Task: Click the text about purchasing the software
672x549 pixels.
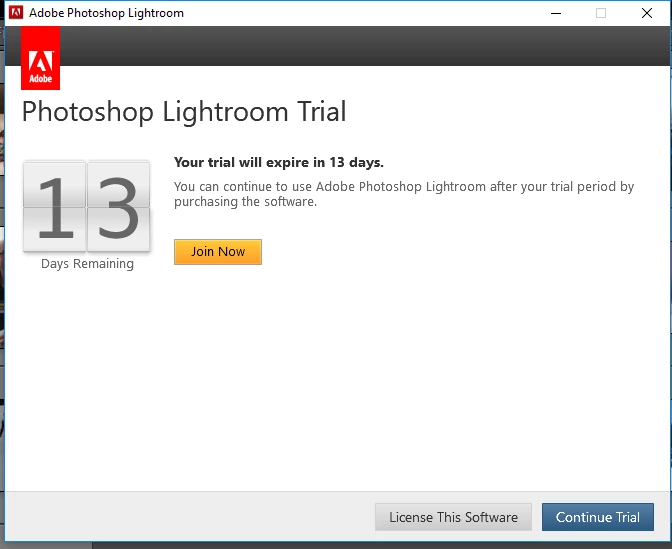Action: point(404,194)
